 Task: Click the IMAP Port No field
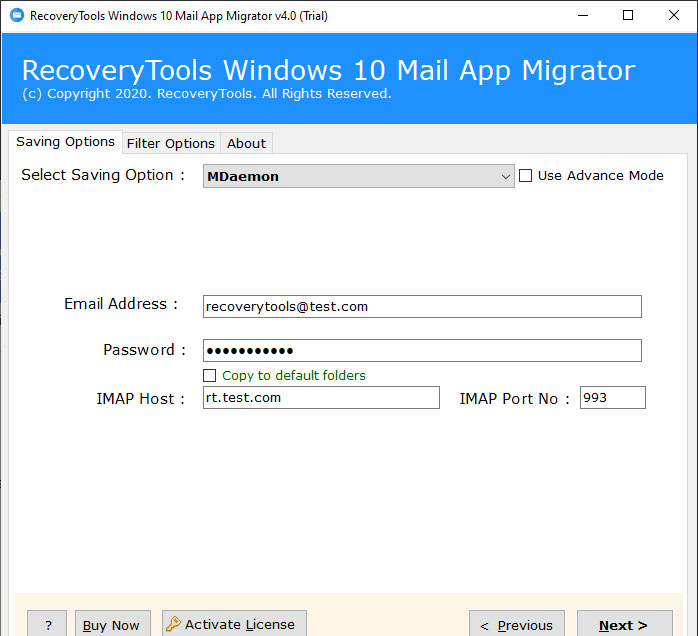tap(613, 397)
